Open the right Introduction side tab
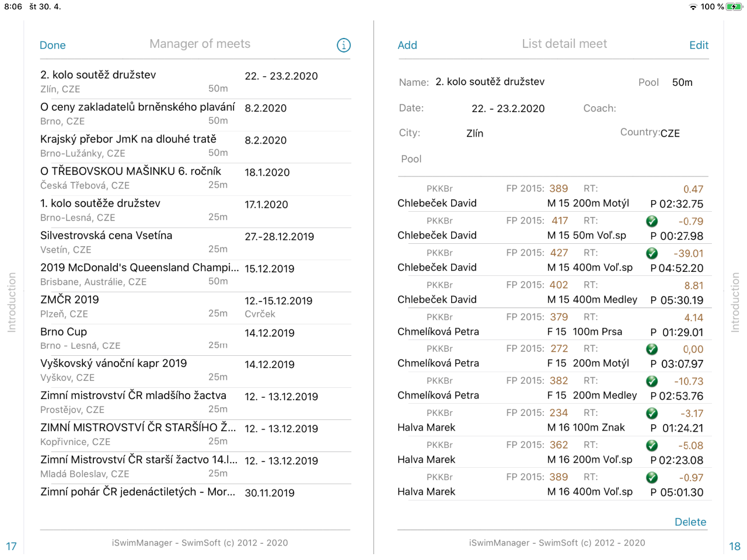 735,302
